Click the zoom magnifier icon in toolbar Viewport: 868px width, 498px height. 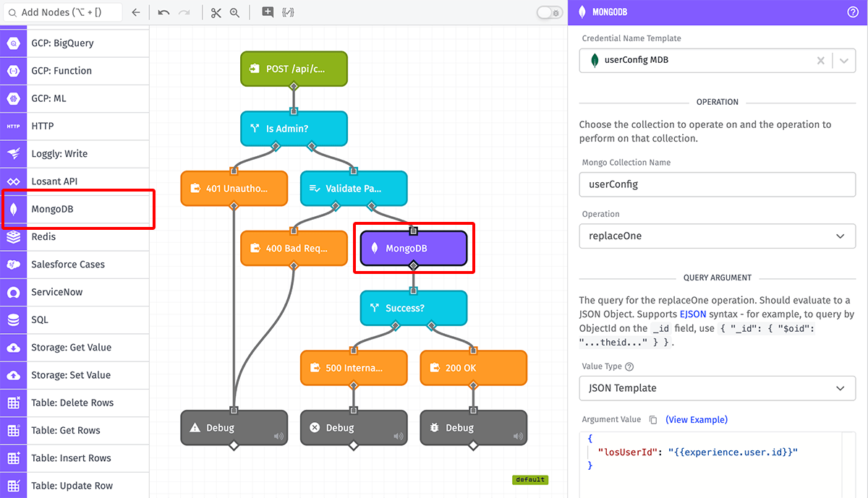(234, 12)
